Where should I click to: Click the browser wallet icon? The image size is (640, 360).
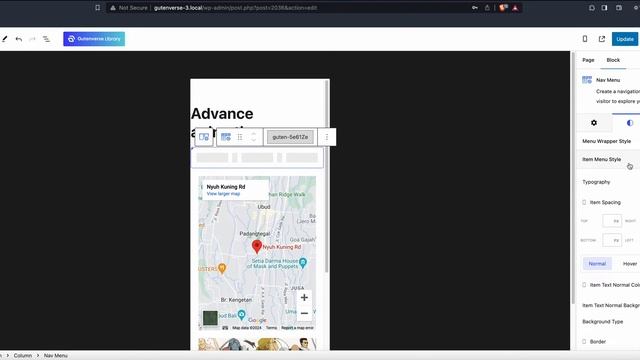click(x=619, y=8)
